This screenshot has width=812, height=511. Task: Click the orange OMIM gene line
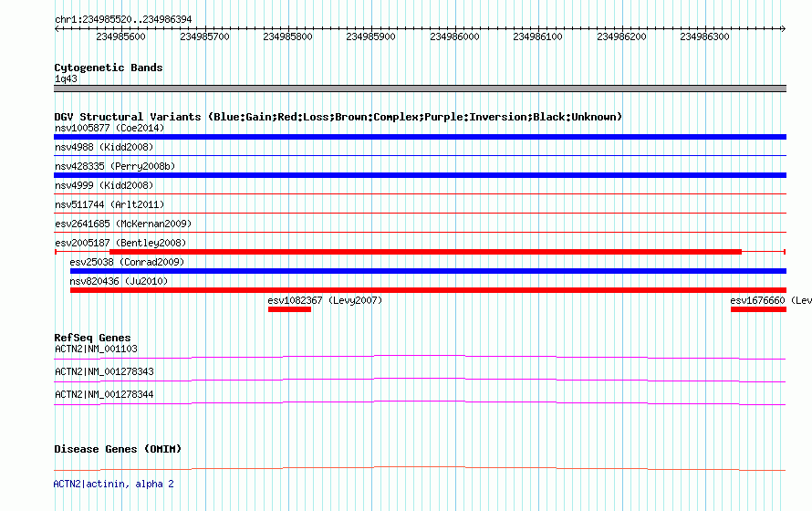[420, 468]
